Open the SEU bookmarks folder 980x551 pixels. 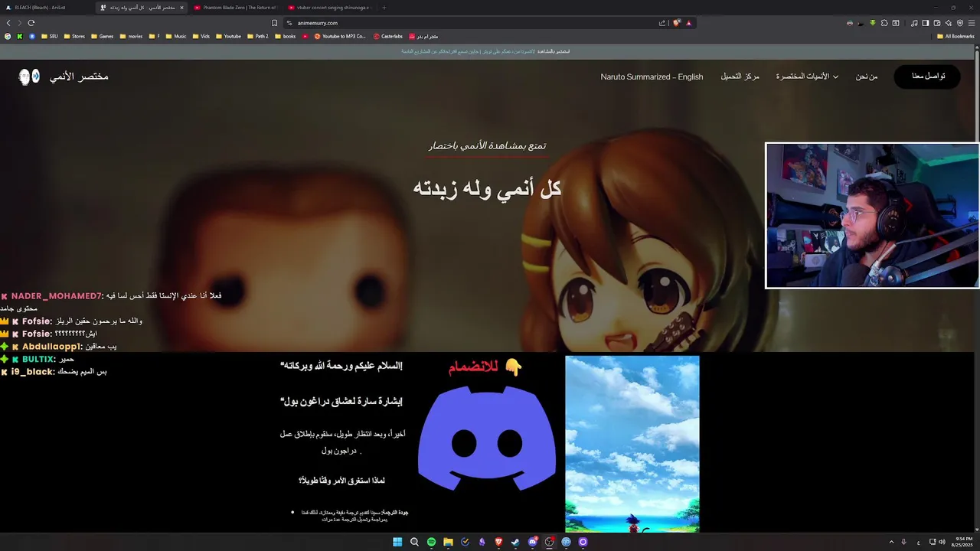point(49,36)
